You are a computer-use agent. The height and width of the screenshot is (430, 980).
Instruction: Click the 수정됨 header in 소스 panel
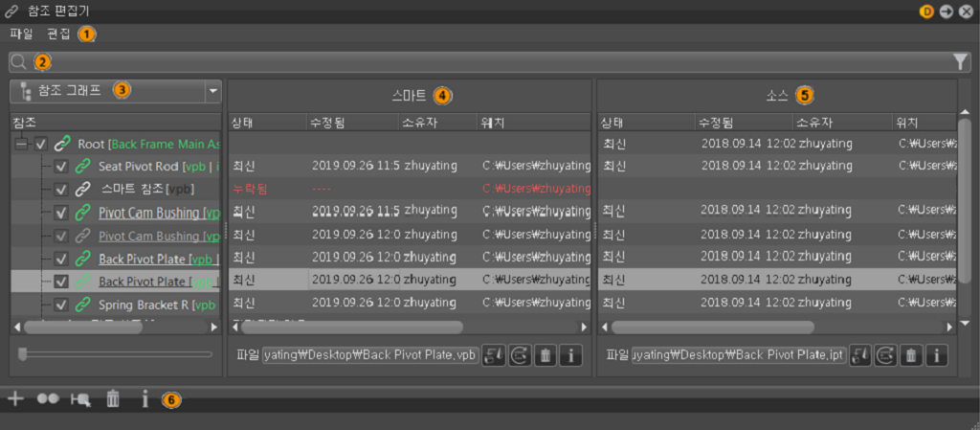tap(744, 122)
